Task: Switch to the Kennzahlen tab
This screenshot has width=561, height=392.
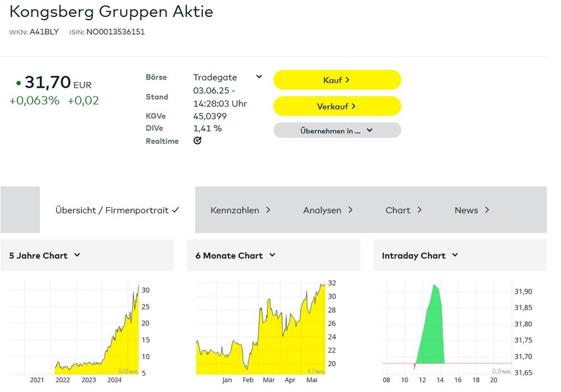Action: [x=240, y=210]
